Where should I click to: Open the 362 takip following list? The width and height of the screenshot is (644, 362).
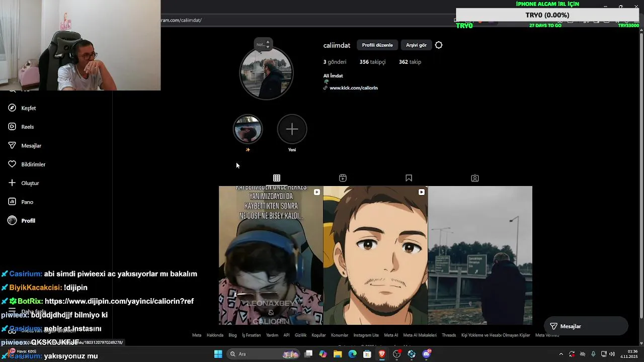click(x=410, y=62)
